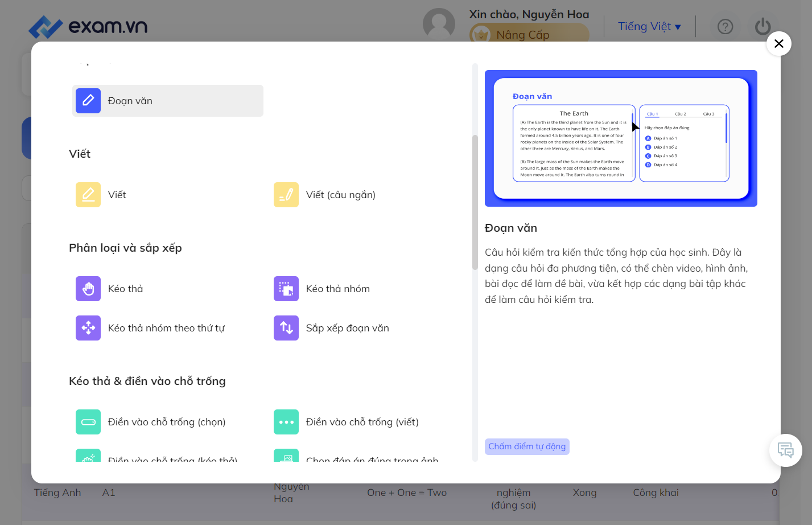This screenshot has height=525, width=812.
Task: Select the Kéo thả hand icon
Action: pyautogui.click(x=88, y=289)
